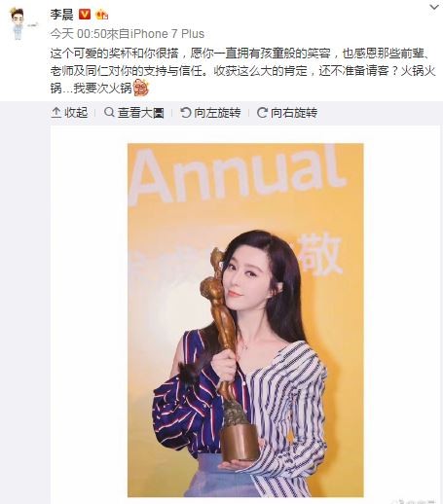Click the magnifier icon for large view
Viewport: 443px width, 504px height.
point(109,112)
